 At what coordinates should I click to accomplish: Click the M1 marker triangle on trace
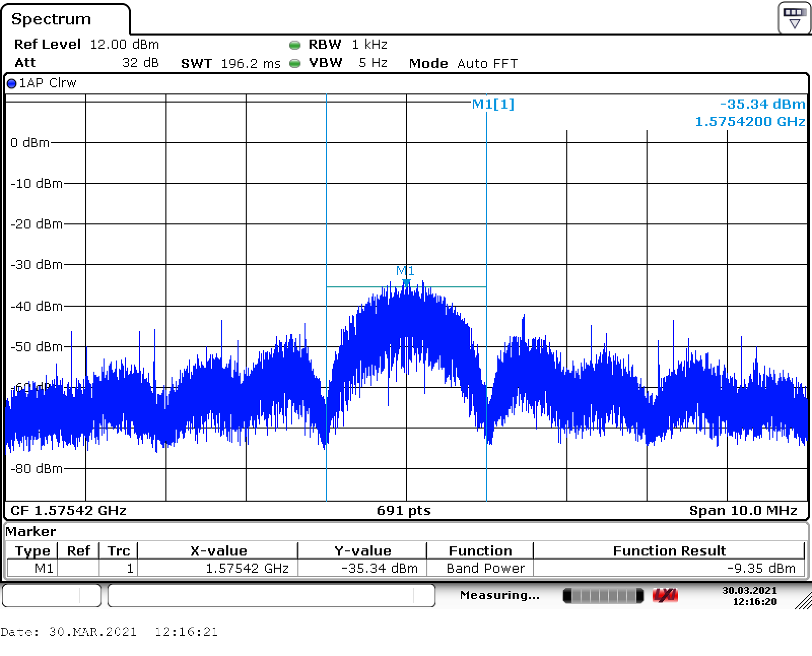tap(406, 282)
